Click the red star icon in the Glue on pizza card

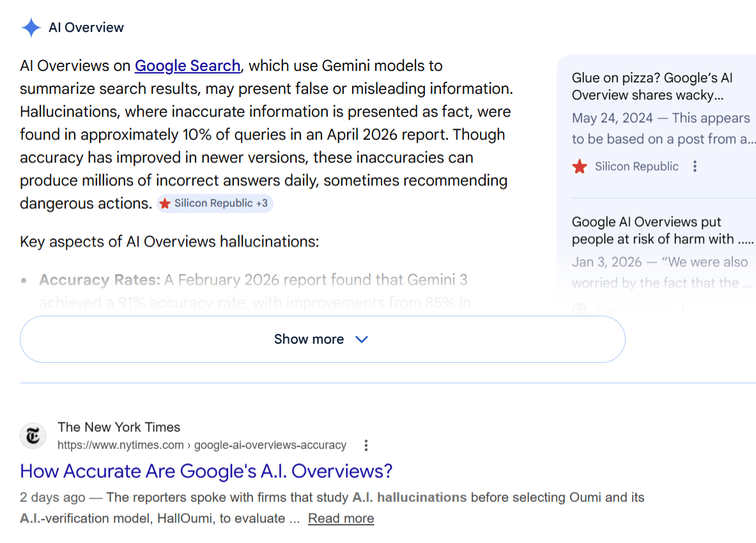pos(580,167)
